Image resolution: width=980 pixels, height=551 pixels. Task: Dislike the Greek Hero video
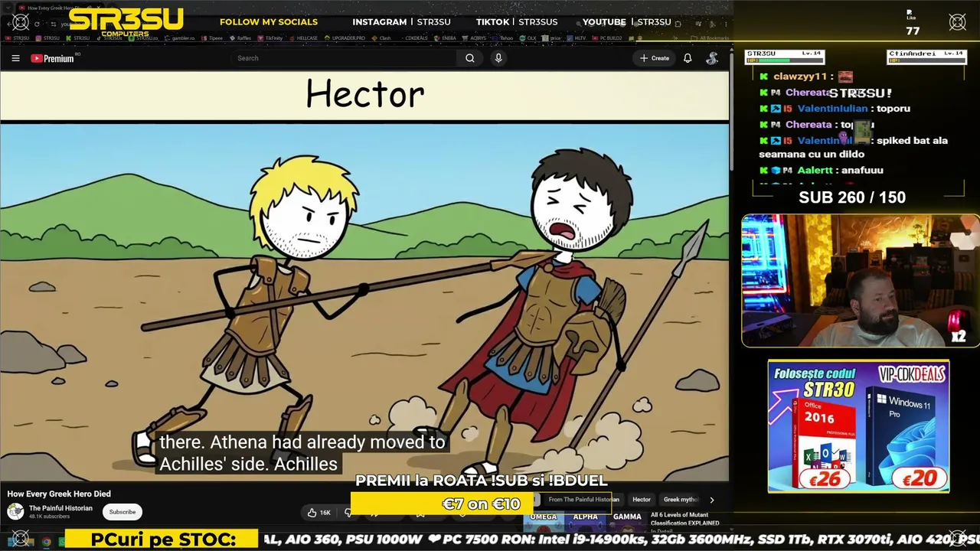point(348,513)
